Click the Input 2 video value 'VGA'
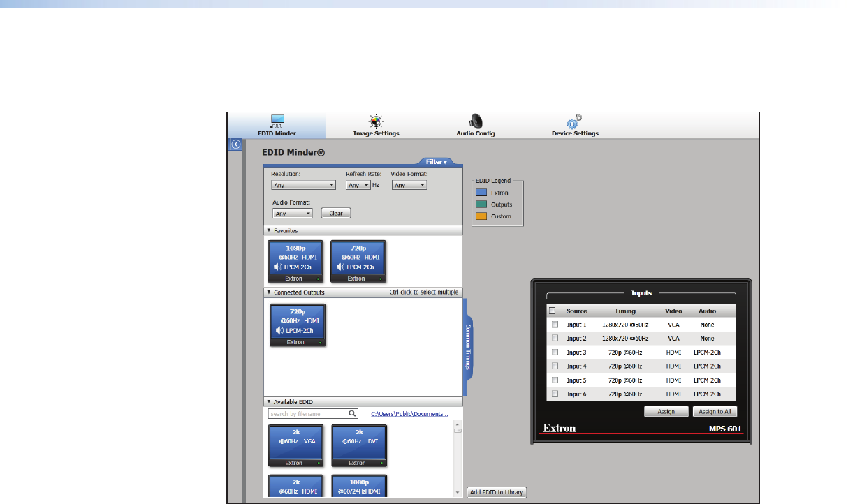855x504 pixels. (673, 339)
